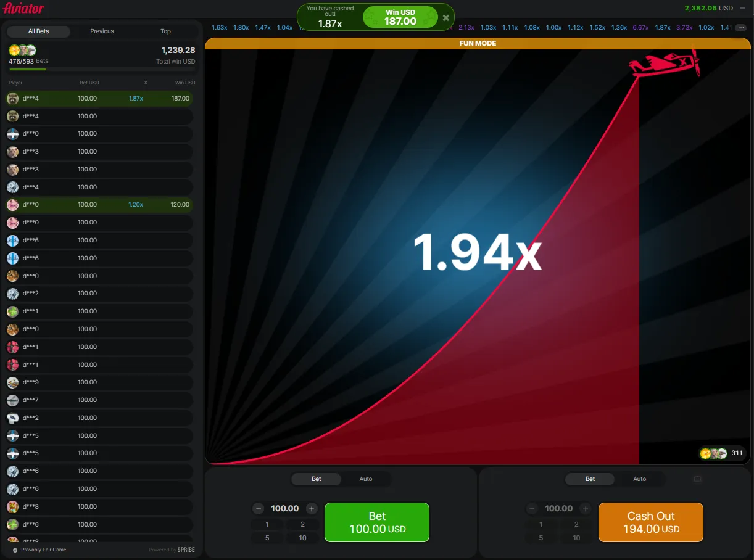Image resolution: width=754 pixels, height=560 pixels.
Task: Set quick amount 2 in the green Bet panel
Action: (x=303, y=524)
